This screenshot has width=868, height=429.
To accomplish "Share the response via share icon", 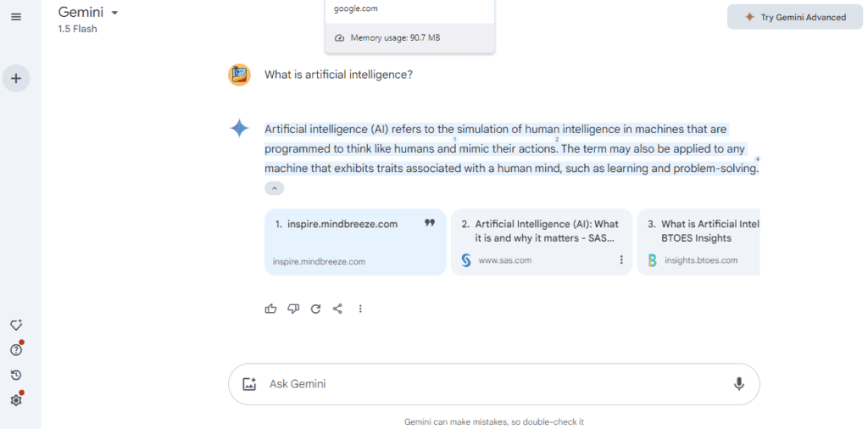I will click(x=337, y=309).
